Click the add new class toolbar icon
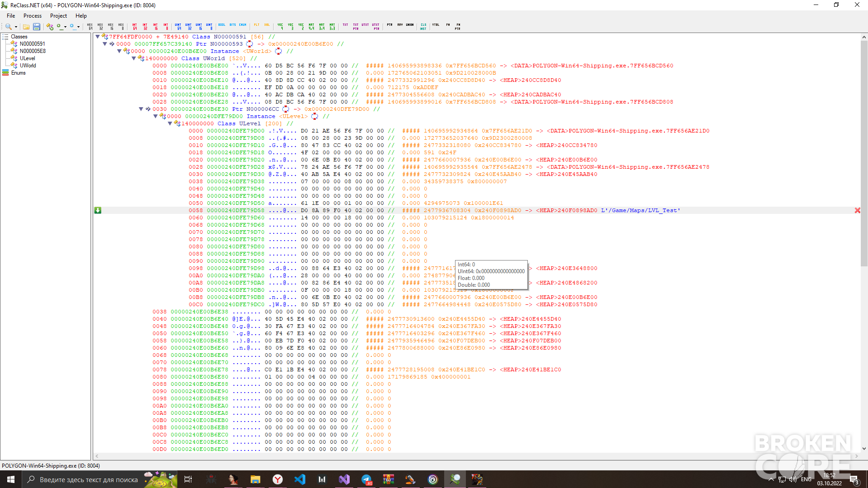The image size is (868, 488). point(50,27)
